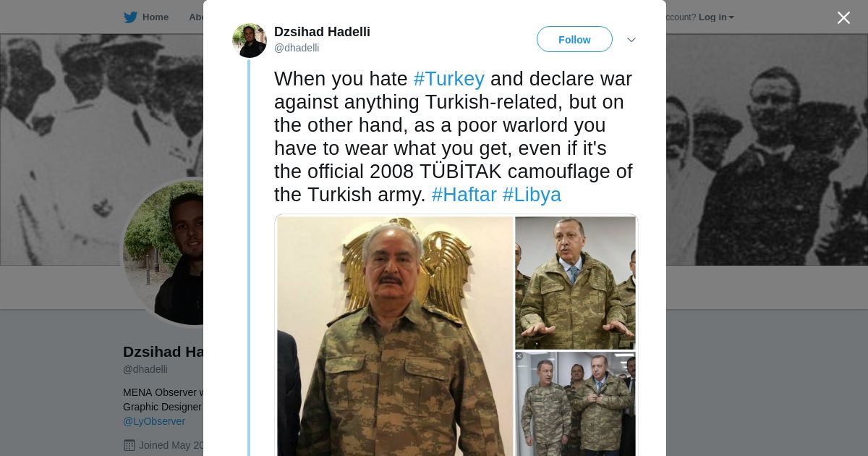This screenshot has width=868, height=456.
Task: Open the large Haftar photo
Action: (x=395, y=336)
